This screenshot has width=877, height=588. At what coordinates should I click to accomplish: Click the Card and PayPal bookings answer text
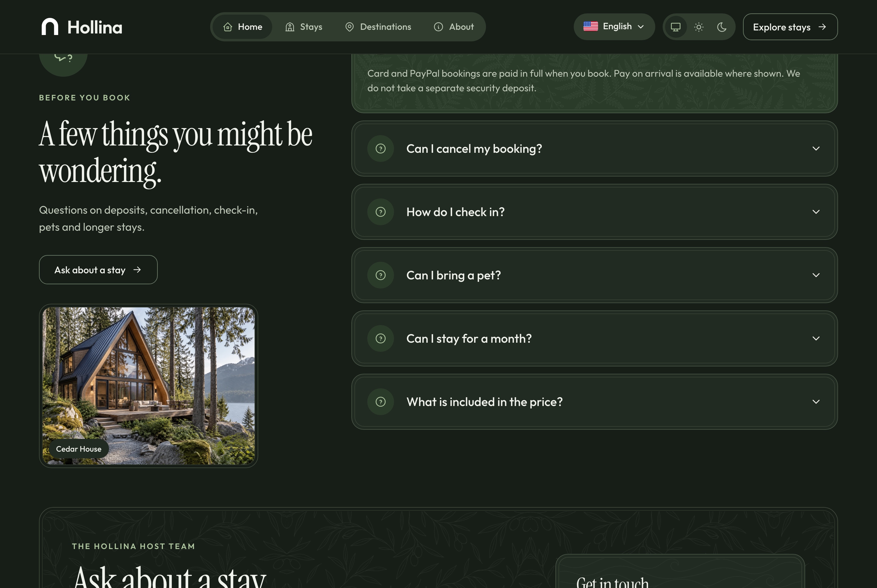pyautogui.click(x=583, y=81)
